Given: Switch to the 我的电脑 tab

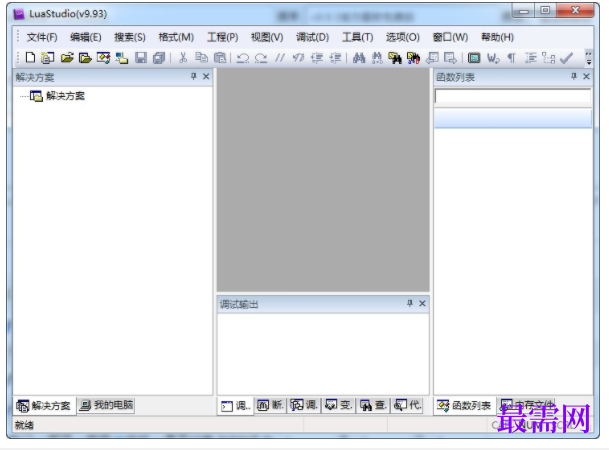Looking at the screenshot, I should [106, 405].
